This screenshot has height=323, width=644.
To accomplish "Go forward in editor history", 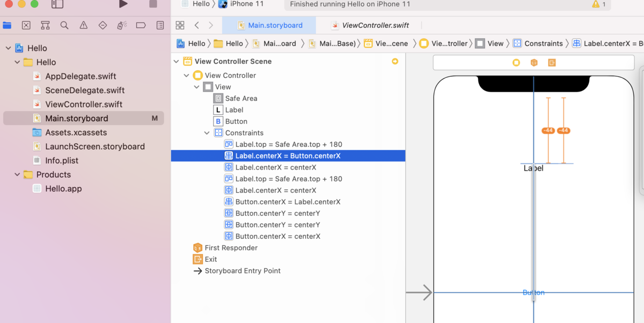I will click(211, 25).
